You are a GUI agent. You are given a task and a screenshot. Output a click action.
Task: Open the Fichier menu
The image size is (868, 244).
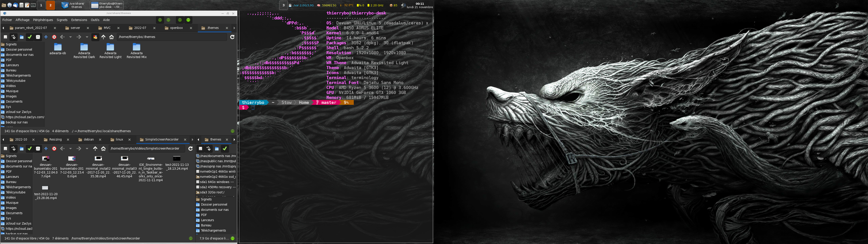coord(7,20)
